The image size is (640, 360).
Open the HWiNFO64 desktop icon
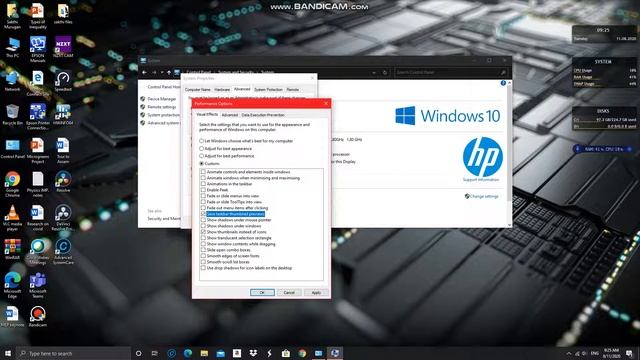pos(63,114)
